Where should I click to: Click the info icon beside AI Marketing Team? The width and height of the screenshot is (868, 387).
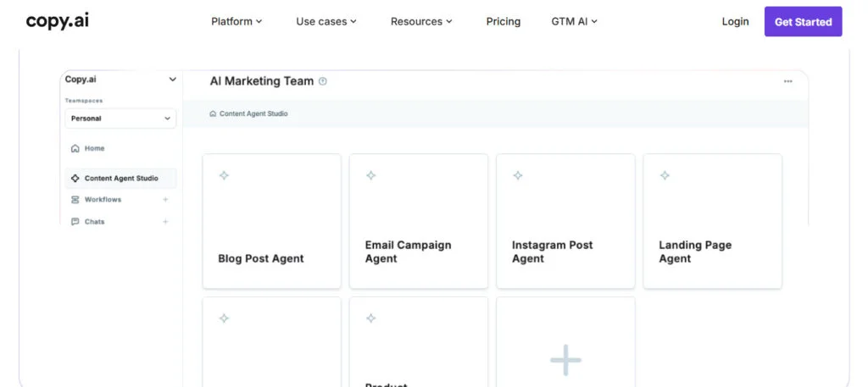[x=322, y=81]
